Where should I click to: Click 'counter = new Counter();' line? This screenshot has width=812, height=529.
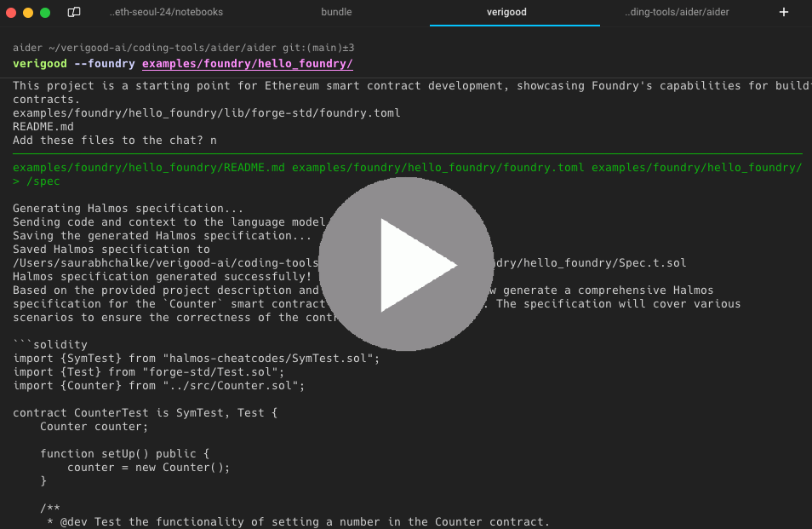pyautogui.click(x=148, y=468)
